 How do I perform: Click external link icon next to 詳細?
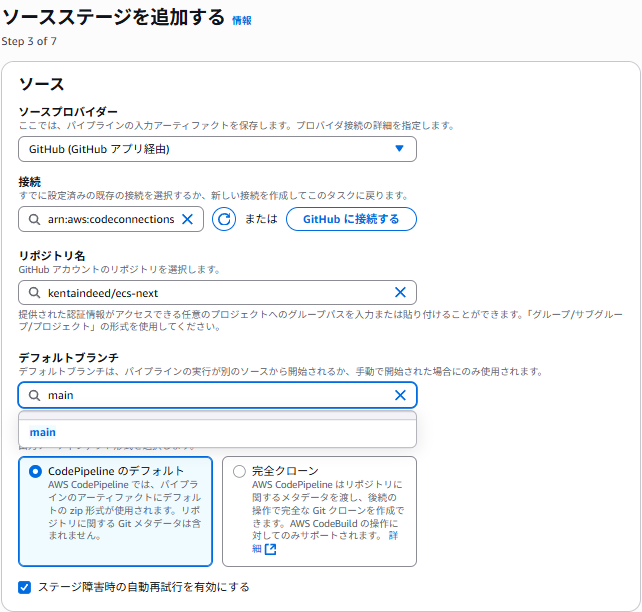tap(270, 549)
